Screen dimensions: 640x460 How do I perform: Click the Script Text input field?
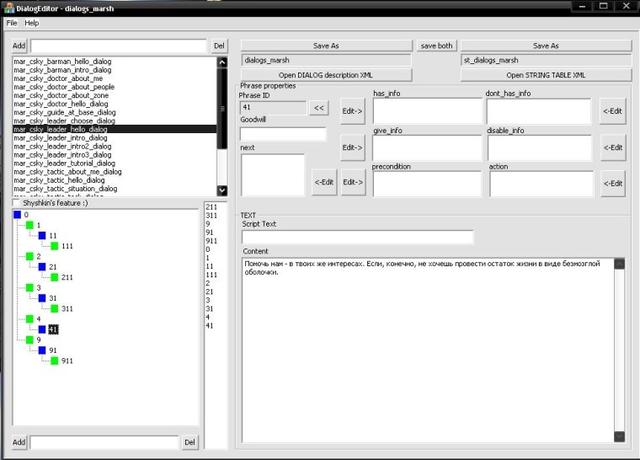tap(357, 237)
